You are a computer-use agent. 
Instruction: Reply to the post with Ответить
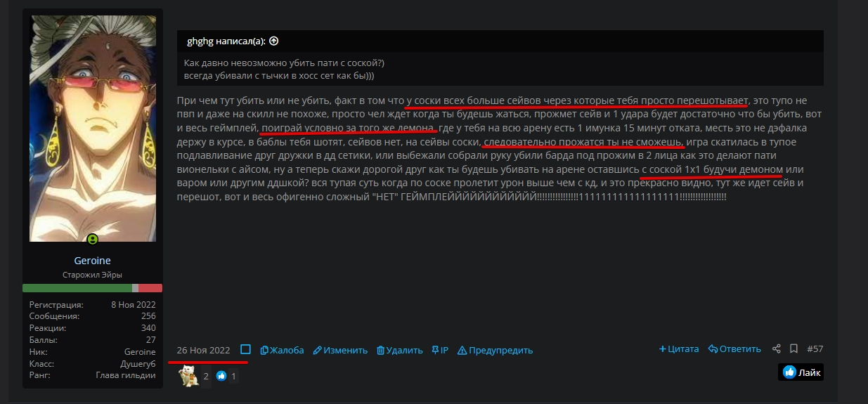coord(734,349)
